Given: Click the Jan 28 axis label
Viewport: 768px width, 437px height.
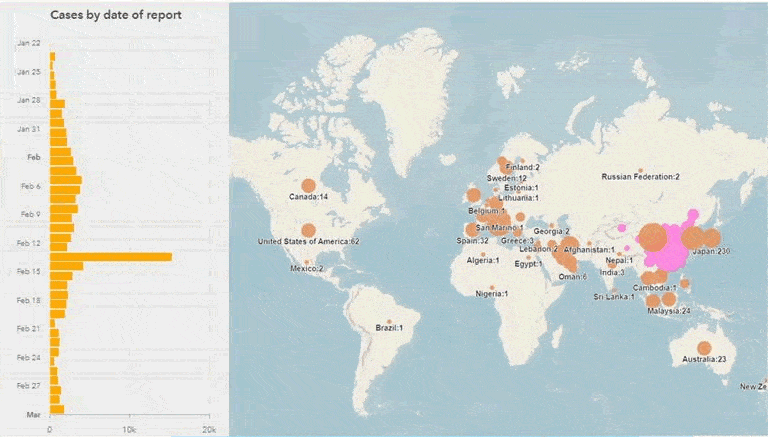Looking at the screenshot, I should pyautogui.click(x=29, y=100).
